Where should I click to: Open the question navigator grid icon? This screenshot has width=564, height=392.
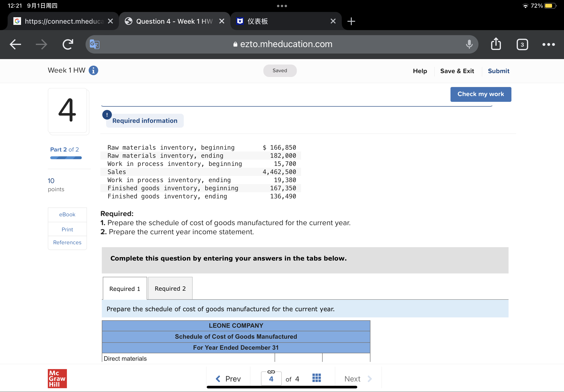click(x=316, y=378)
